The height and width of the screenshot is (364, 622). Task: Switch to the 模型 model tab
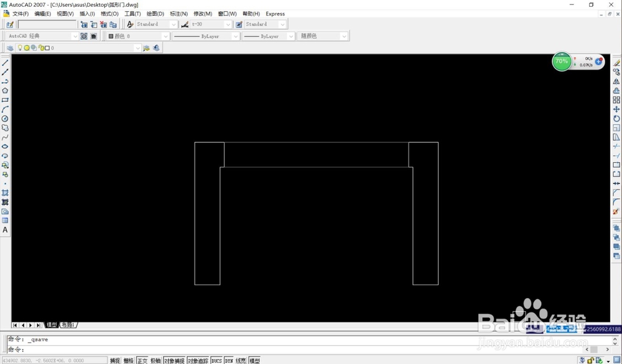(x=52, y=325)
